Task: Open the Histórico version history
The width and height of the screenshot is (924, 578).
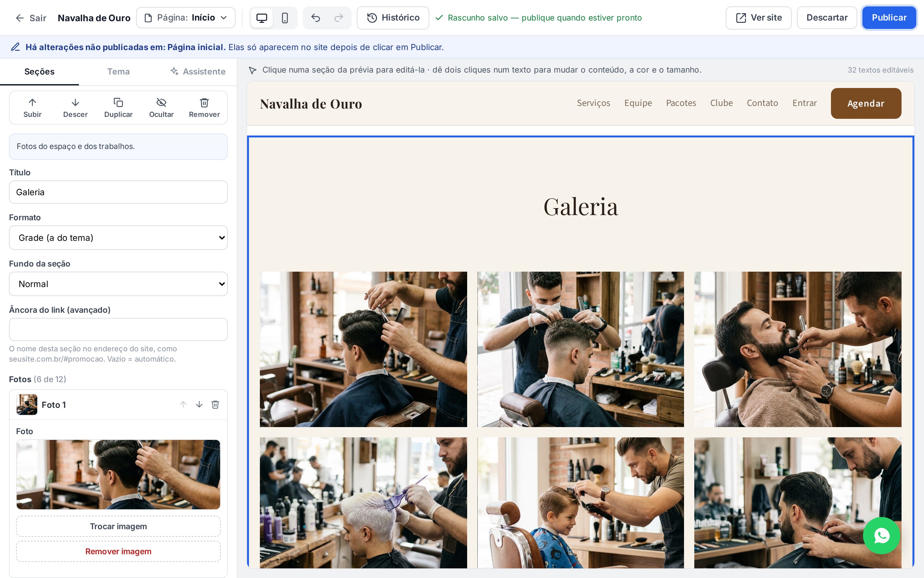Action: [x=393, y=18]
